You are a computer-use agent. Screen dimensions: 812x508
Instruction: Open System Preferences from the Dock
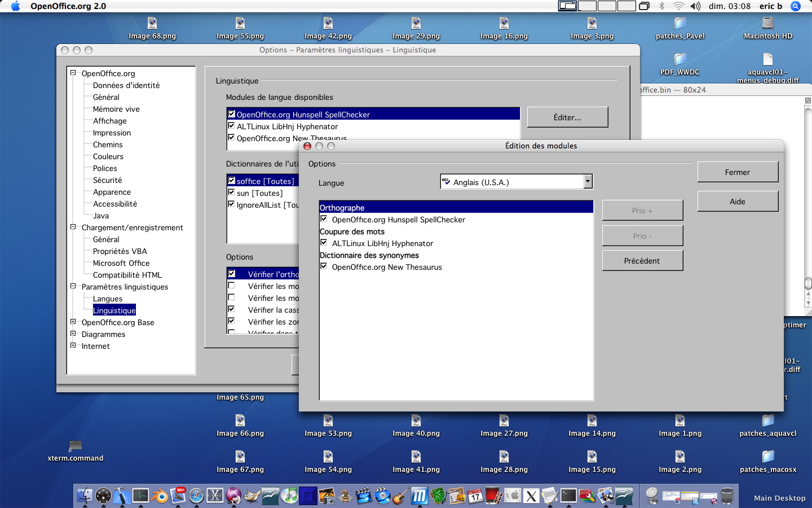coord(513,496)
